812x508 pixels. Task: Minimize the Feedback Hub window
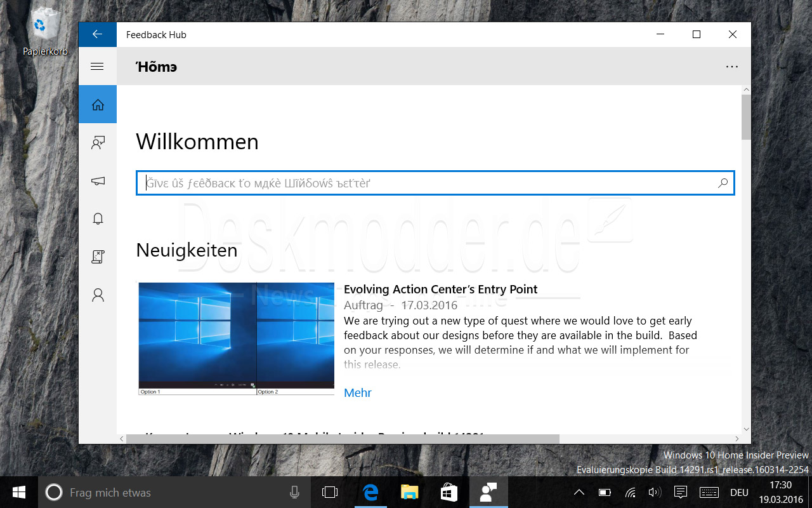pyautogui.click(x=660, y=35)
